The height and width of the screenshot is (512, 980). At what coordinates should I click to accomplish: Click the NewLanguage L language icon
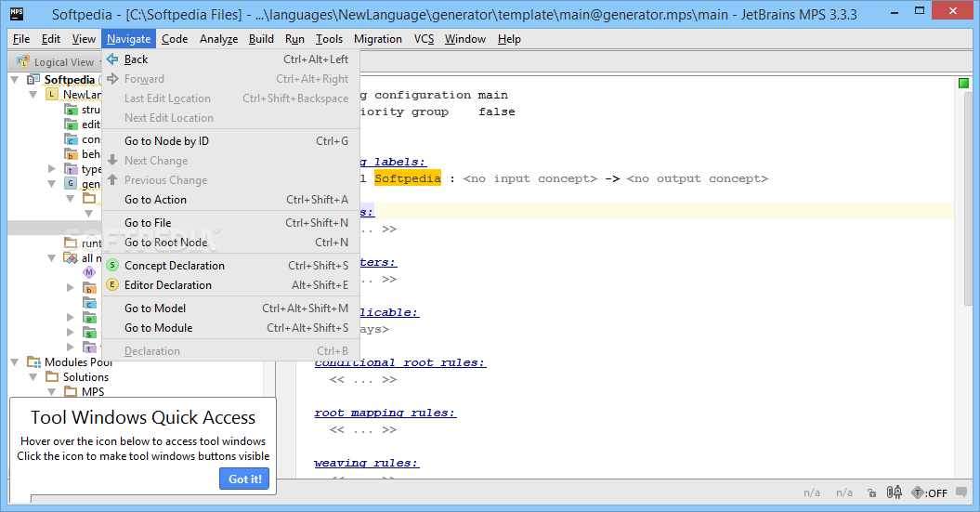coord(52,95)
